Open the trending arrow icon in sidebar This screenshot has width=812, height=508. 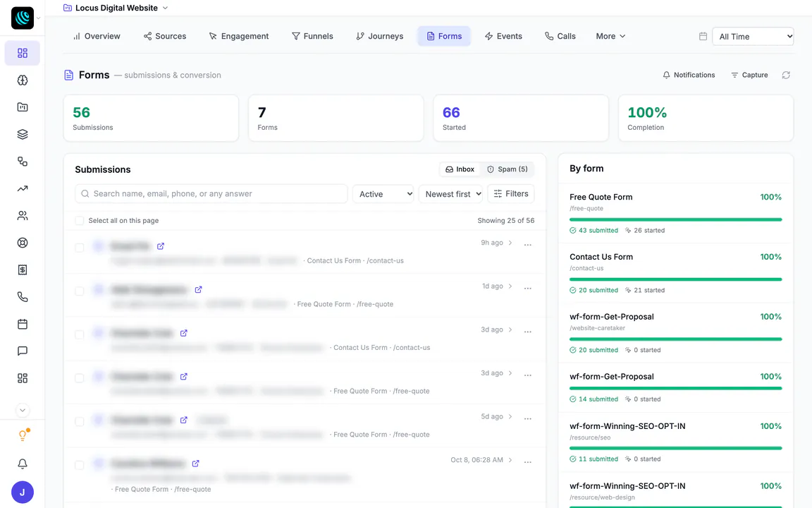23,188
